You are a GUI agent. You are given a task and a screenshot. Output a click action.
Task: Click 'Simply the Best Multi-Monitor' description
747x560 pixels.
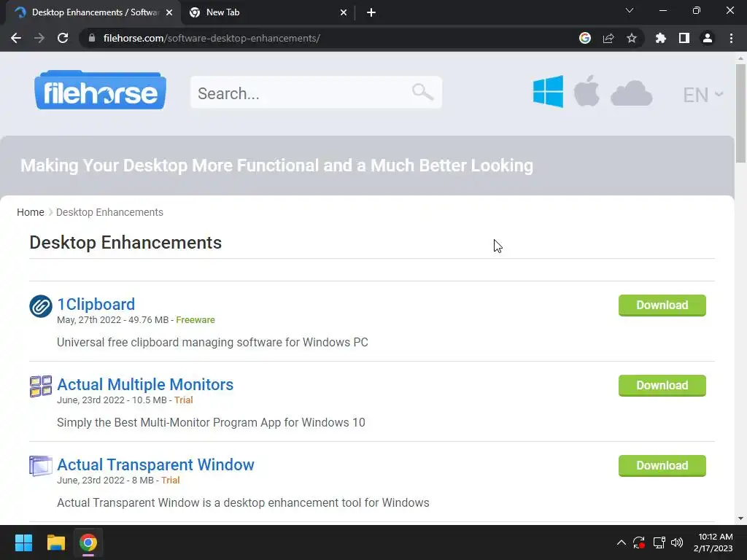211,422
